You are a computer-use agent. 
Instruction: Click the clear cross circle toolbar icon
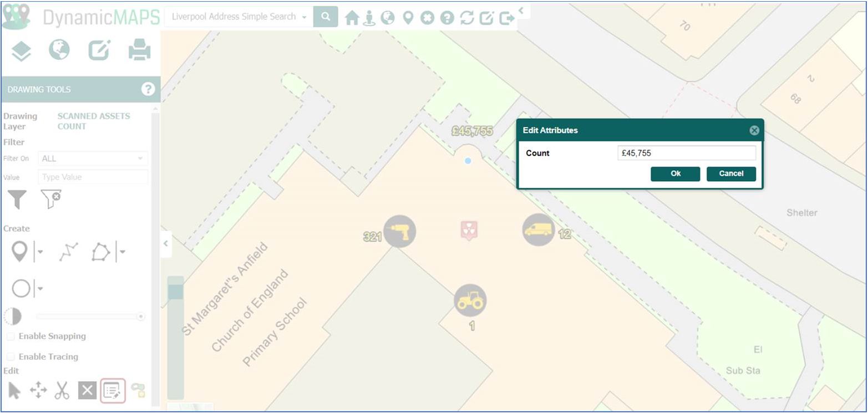[x=427, y=18]
